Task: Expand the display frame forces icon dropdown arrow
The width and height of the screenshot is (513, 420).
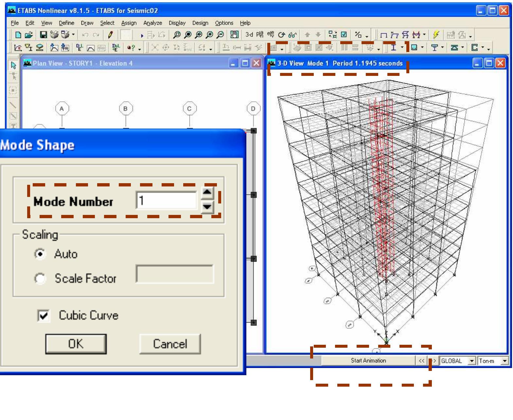Action: [424, 35]
